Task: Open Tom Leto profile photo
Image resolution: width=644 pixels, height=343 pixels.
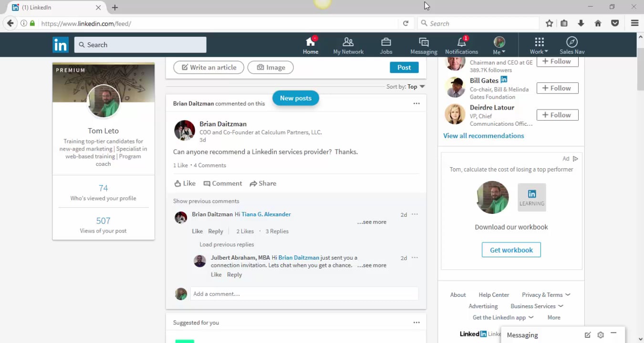Action: pyautogui.click(x=104, y=101)
